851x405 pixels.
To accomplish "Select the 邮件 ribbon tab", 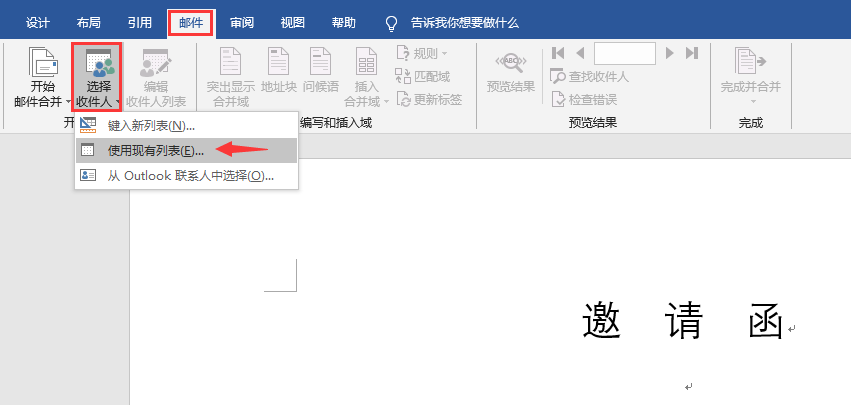I will click(x=191, y=23).
